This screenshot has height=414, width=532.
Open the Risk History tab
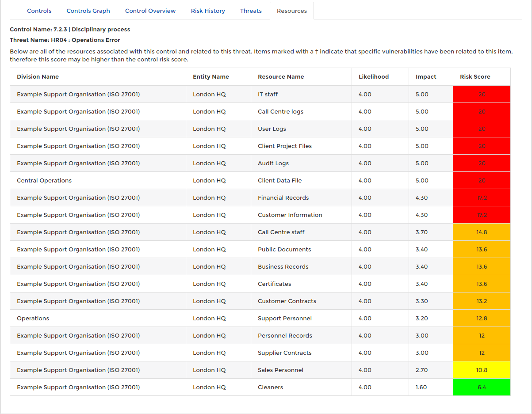coord(208,11)
